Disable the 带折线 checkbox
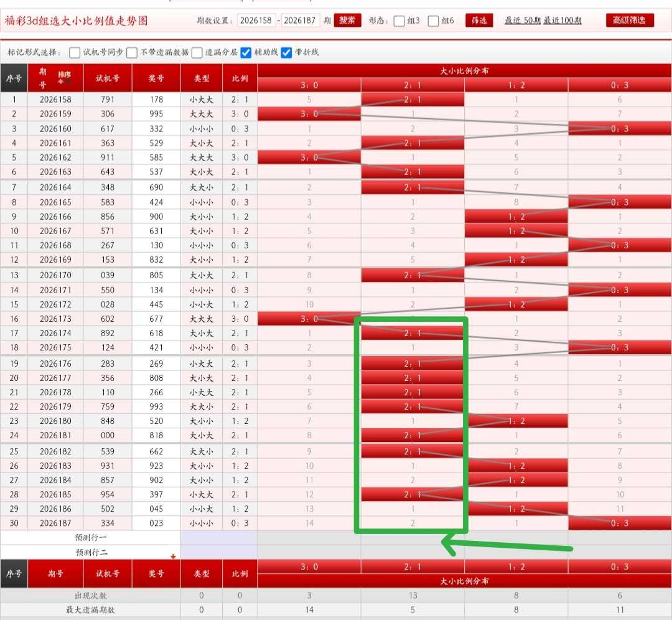 pyautogui.click(x=286, y=52)
